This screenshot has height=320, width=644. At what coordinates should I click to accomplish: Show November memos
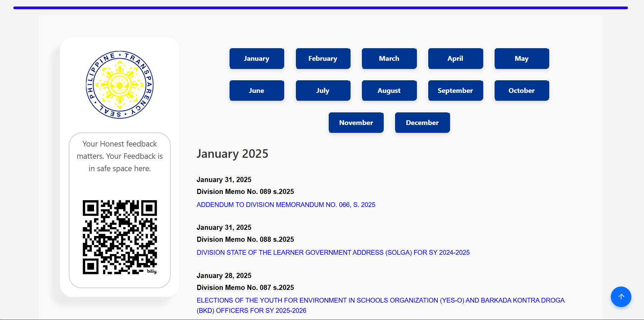click(356, 123)
